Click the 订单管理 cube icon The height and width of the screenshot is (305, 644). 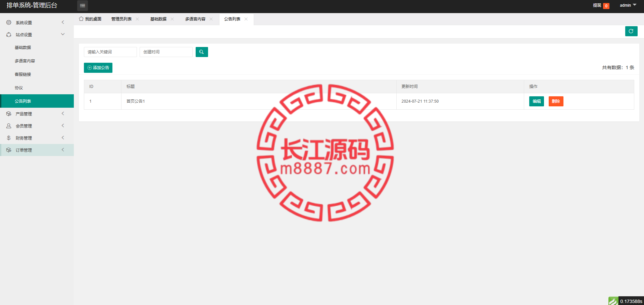[x=9, y=150]
